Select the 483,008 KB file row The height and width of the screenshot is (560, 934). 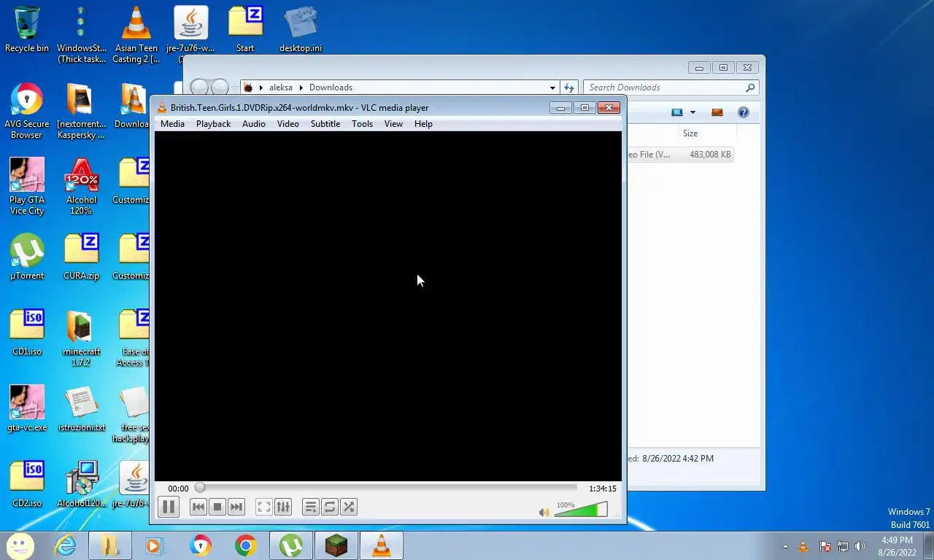point(679,155)
